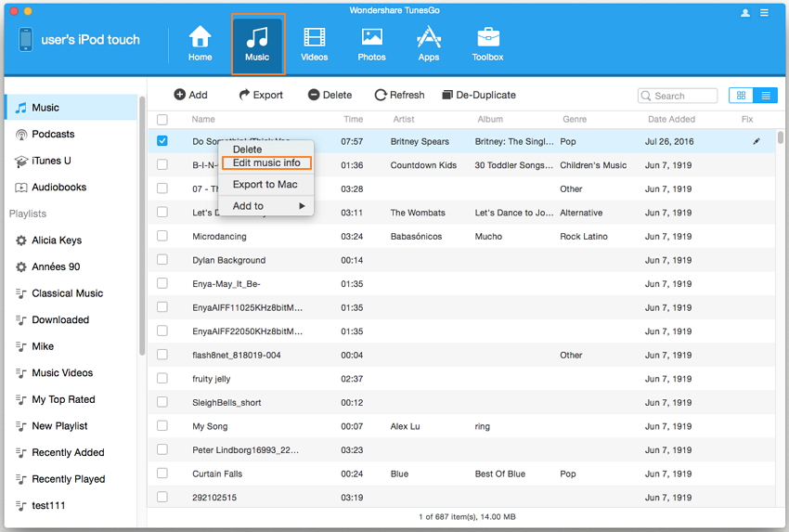
Task: Switch to grid view layout
Action: pyautogui.click(x=741, y=96)
